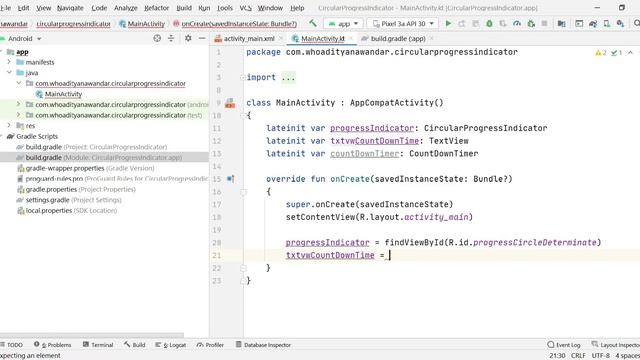Image resolution: width=640 pixels, height=360 pixels.
Task: Open the Navigate menu
Action: (x=70, y=8)
